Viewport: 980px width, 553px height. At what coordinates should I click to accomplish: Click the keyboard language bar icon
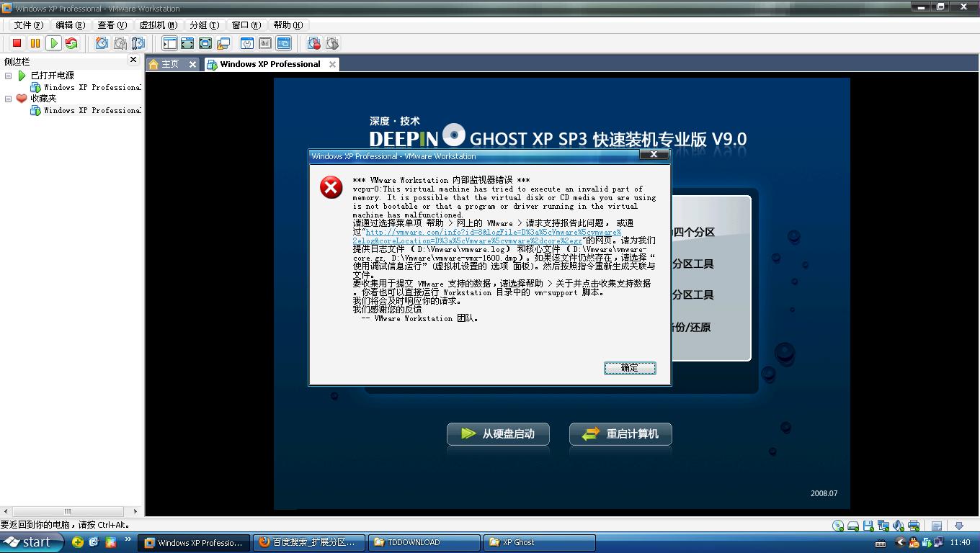point(881,543)
